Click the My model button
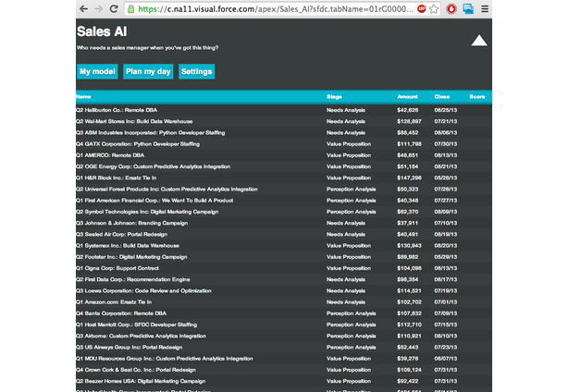The height and width of the screenshot is (392, 569). point(97,71)
